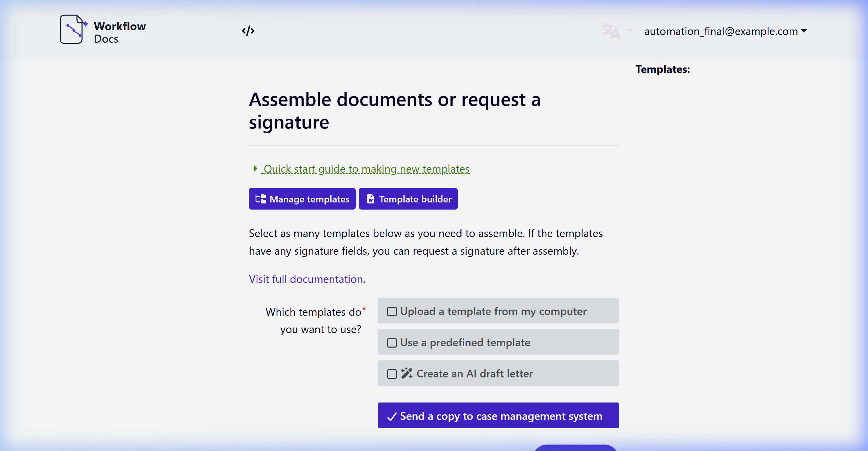Click the language translation icon
Screen dimensions: 868x451
pos(611,31)
